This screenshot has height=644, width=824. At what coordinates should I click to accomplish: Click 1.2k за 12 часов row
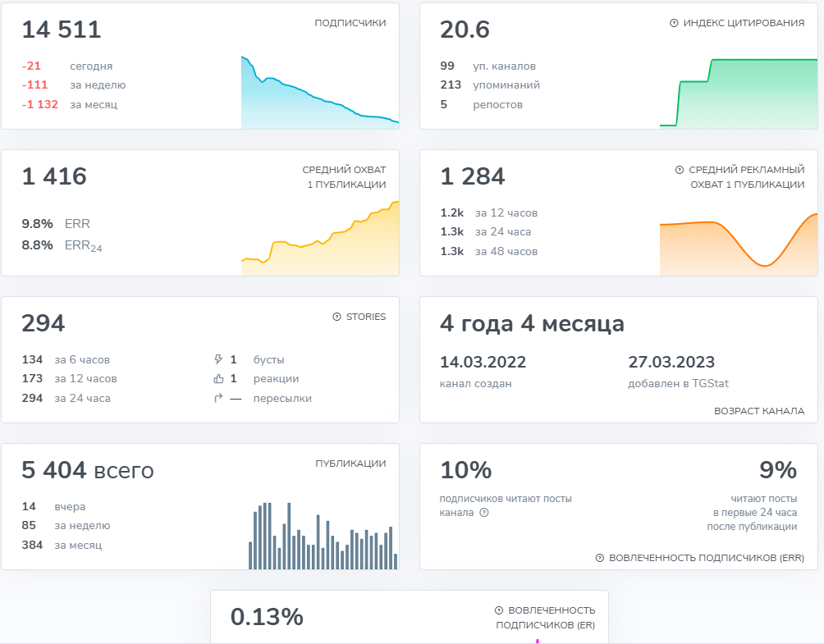tap(488, 212)
